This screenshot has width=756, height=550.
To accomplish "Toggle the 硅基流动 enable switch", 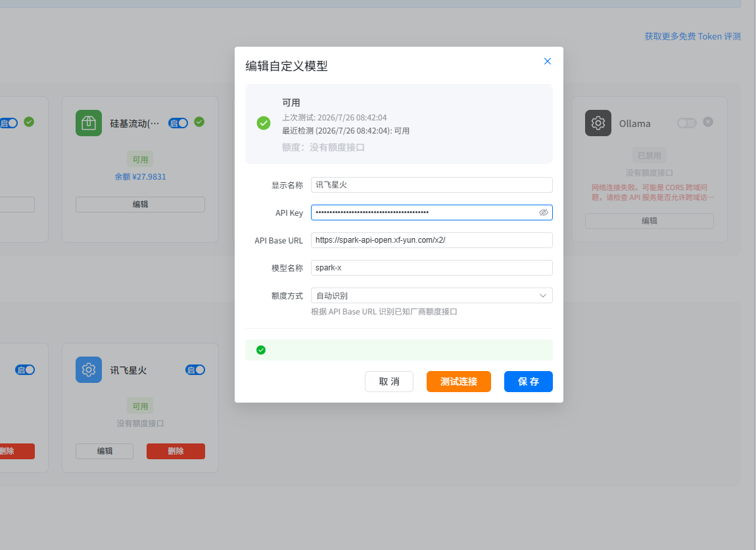I will coord(178,123).
